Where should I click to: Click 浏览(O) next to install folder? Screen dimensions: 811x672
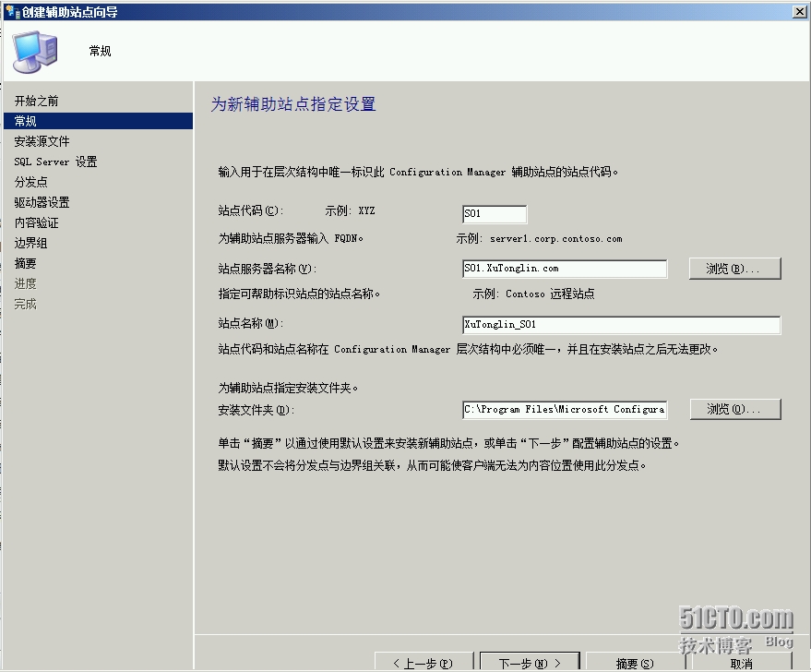(x=735, y=409)
